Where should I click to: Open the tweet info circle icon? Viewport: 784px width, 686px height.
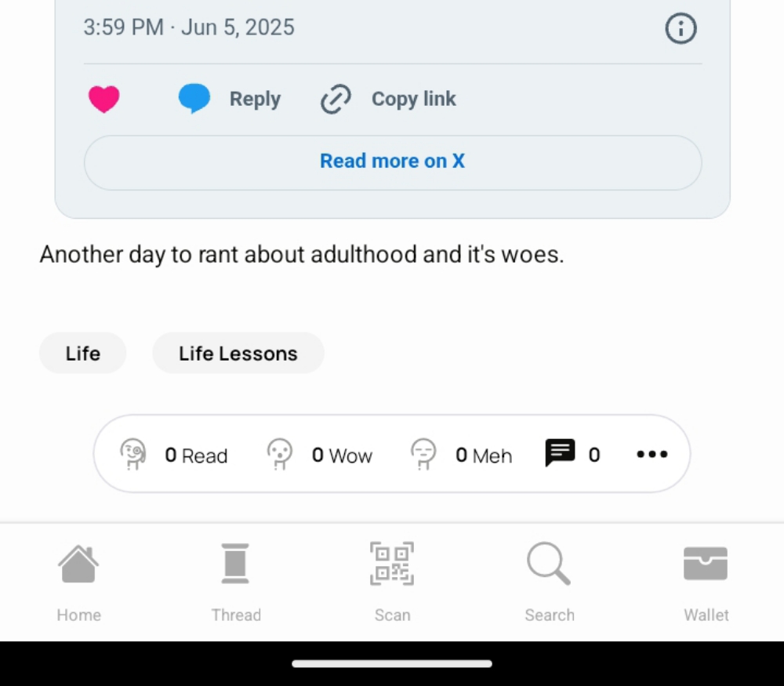coord(681,28)
